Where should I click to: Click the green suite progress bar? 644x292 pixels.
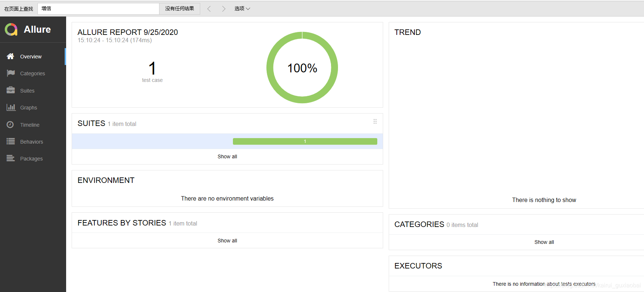pyautogui.click(x=305, y=141)
